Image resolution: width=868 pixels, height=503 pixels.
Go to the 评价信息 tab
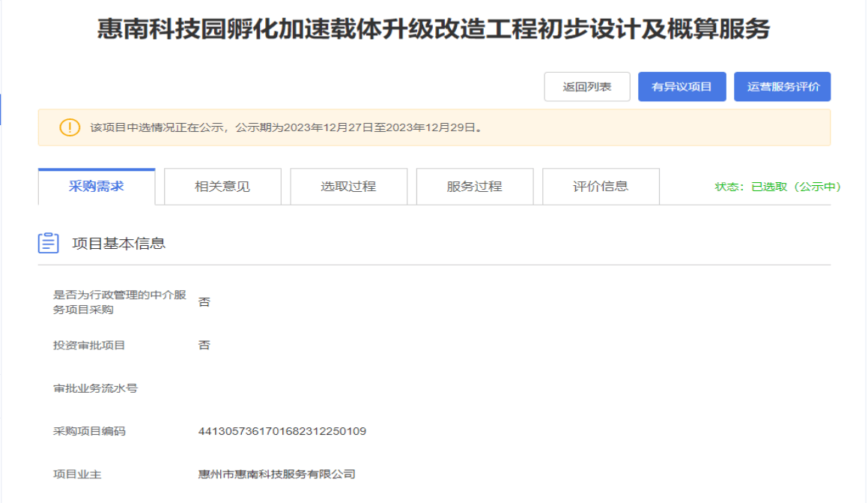pyautogui.click(x=601, y=187)
